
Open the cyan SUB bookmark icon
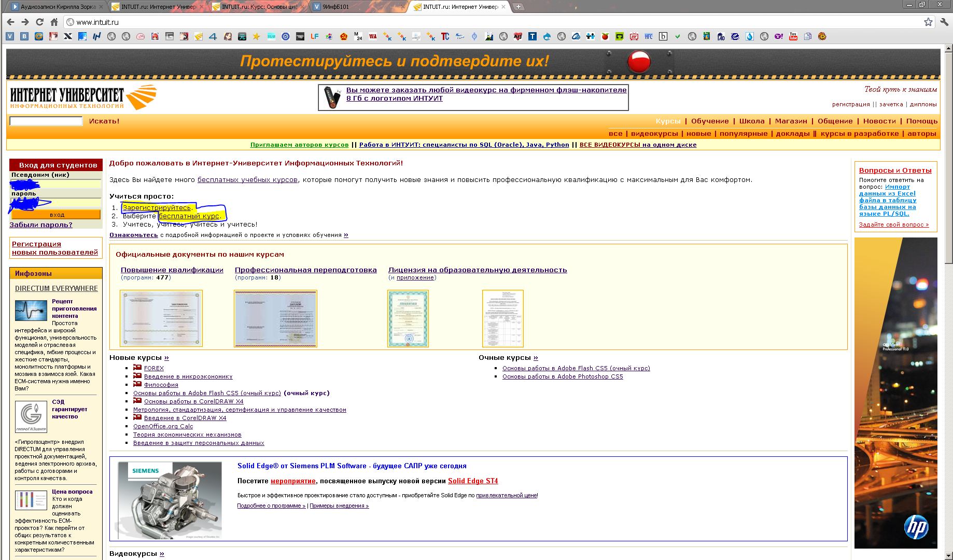pyautogui.click(x=271, y=36)
